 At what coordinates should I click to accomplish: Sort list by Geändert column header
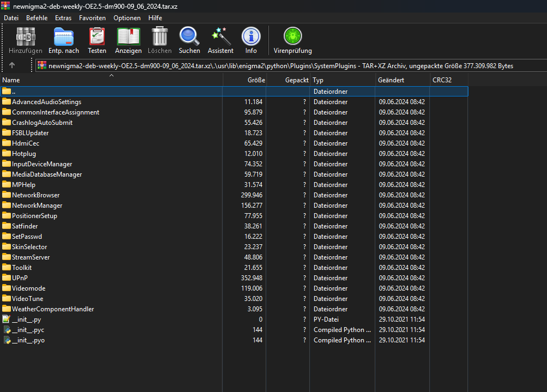391,80
